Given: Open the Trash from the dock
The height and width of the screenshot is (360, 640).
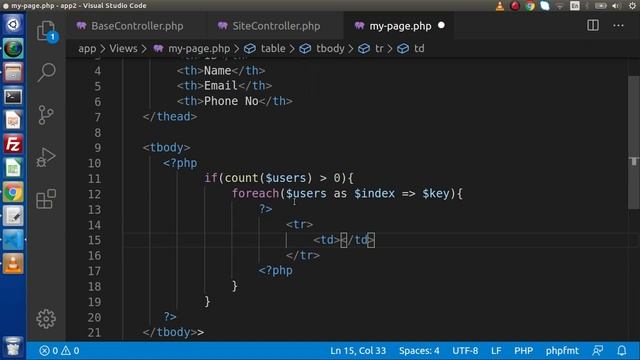Looking at the screenshot, I should coord(13,347).
